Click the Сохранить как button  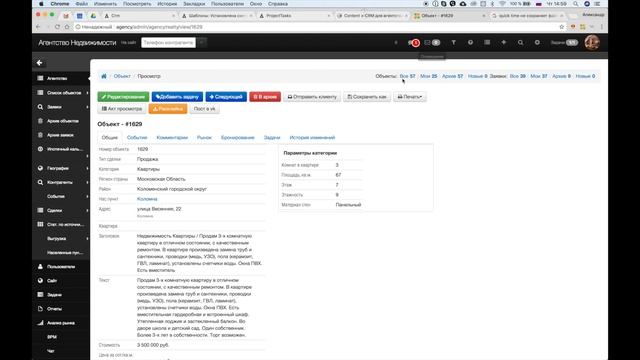[367, 97]
